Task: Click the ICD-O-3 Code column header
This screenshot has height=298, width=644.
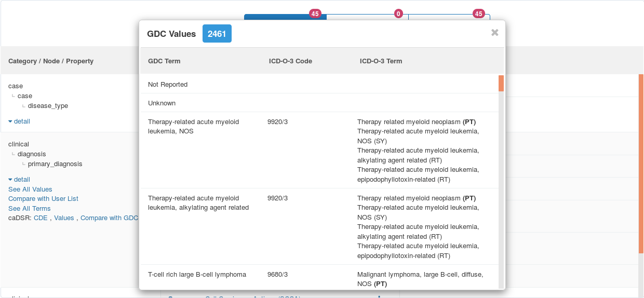Action: (290, 61)
